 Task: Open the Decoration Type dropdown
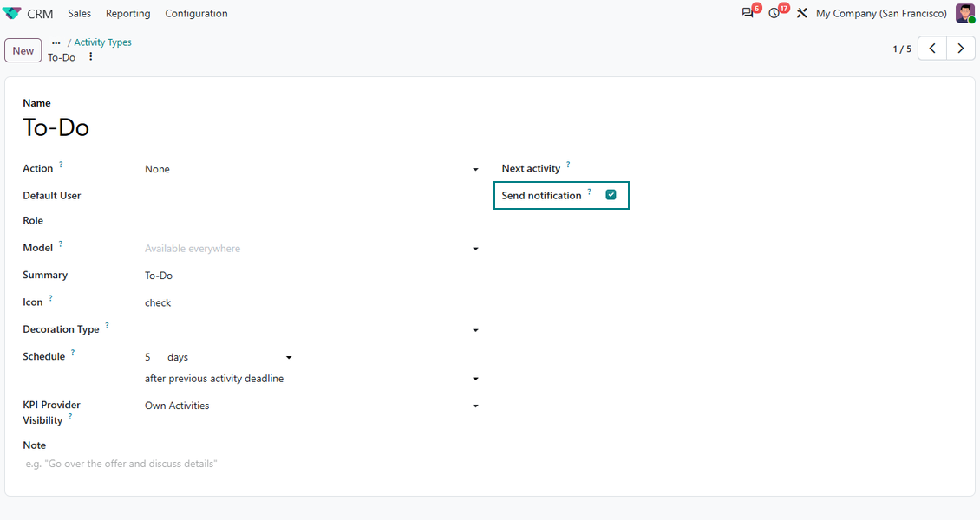[312, 329]
